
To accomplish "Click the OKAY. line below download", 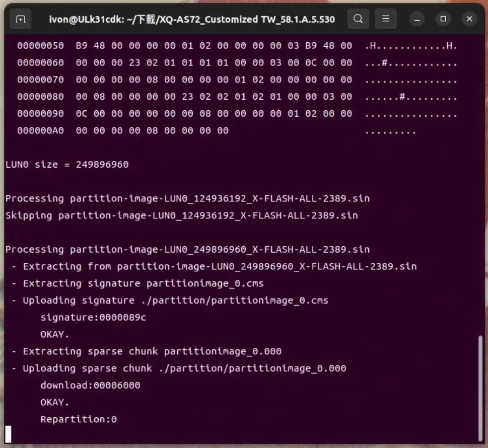I will point(55,402).
